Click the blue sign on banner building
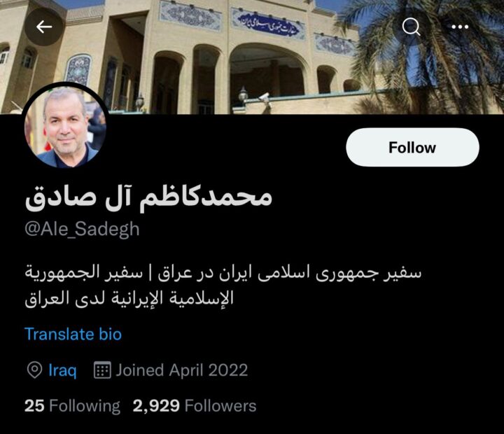Screen dimensions: 504x434 point(269,24)
